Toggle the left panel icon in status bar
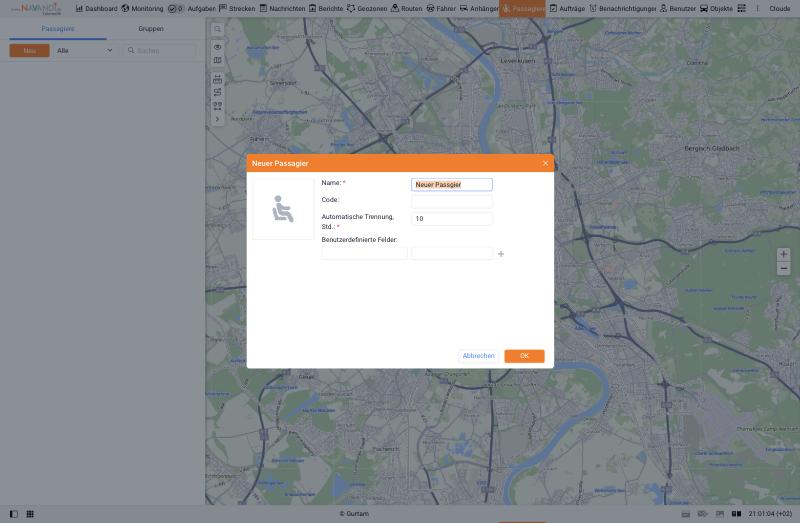Viewport: 800px width, 523px height. tap(14, 514)
